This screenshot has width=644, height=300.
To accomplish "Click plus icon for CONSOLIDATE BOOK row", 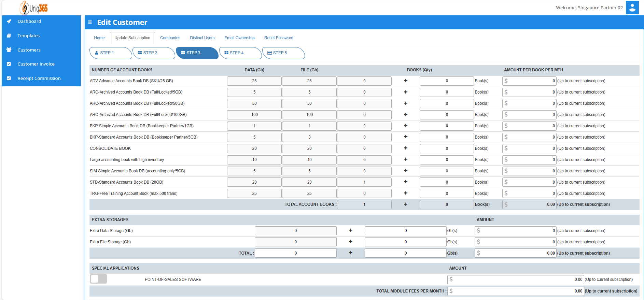I will 406,148.
